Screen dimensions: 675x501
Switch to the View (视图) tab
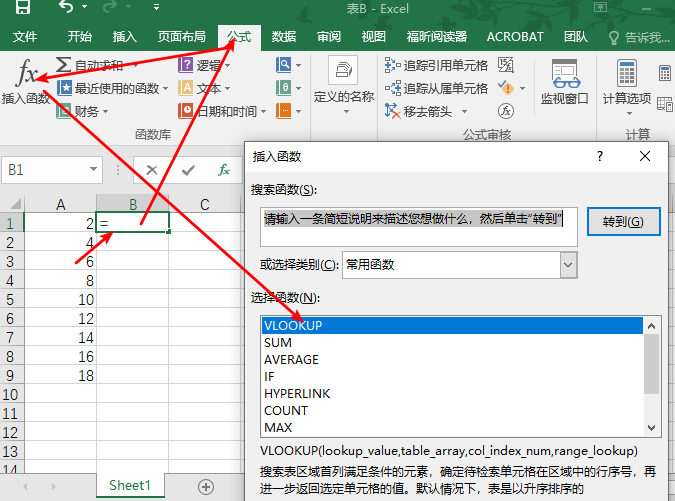click(374, 37)
